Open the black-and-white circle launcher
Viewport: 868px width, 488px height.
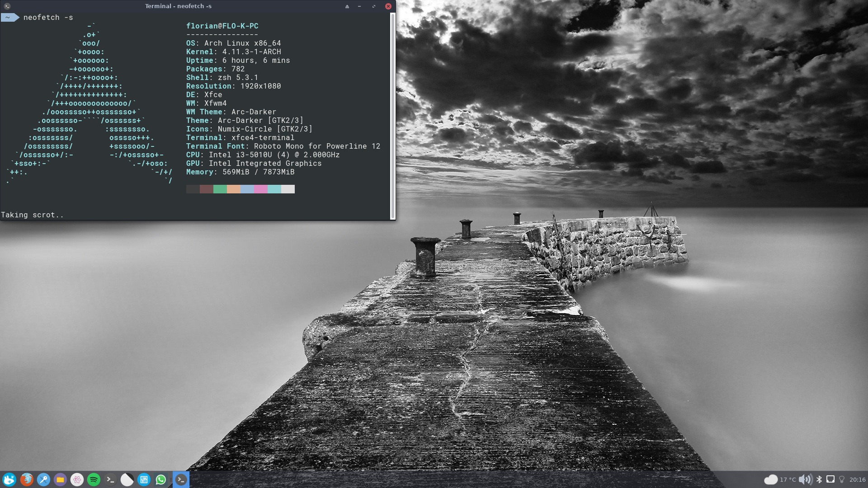click(127, 479)
